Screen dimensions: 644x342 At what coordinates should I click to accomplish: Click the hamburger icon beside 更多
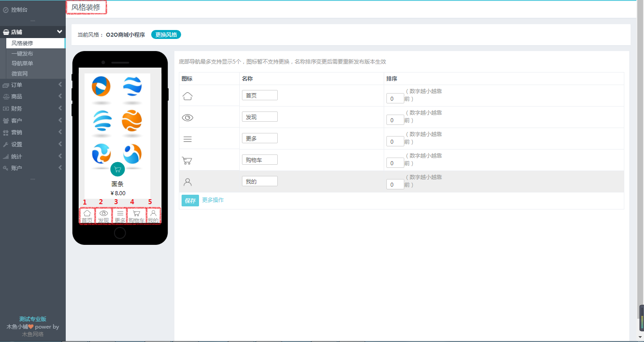(x=187, y=138)
